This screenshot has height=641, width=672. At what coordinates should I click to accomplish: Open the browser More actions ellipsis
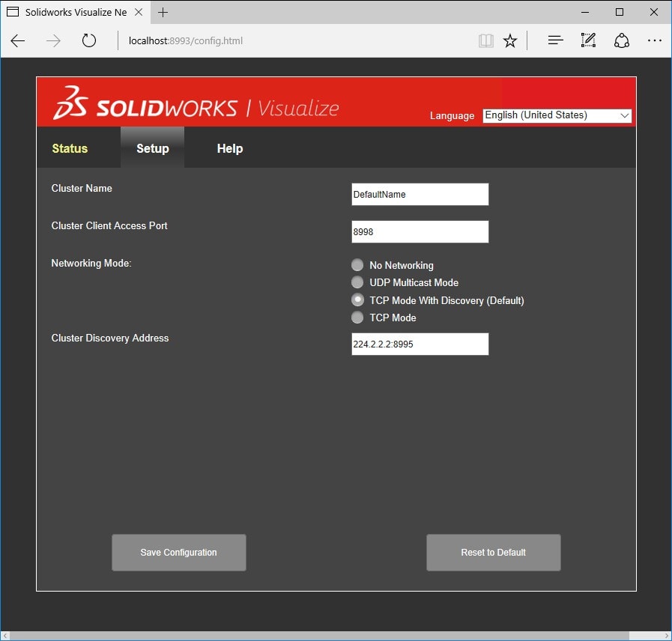655,40
